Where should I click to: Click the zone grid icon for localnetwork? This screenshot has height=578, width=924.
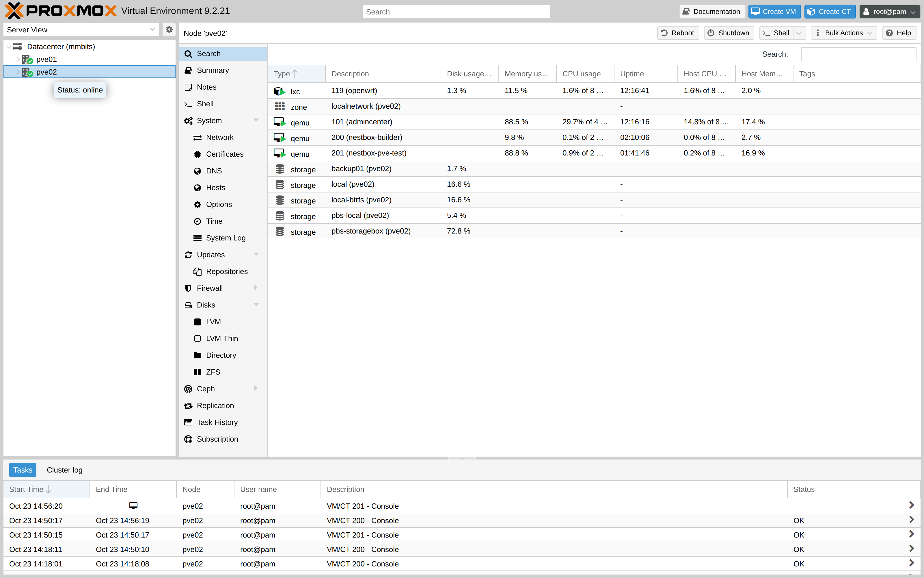point(280,106)
